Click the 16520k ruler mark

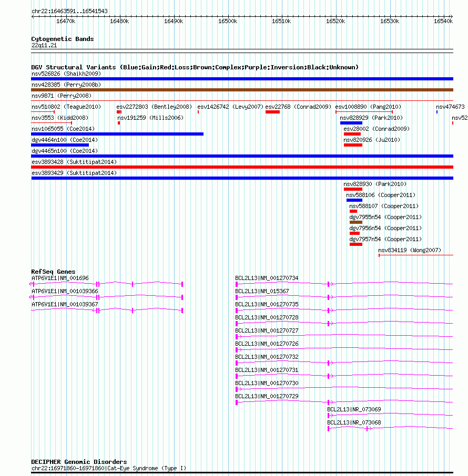(x=335, y=21)
